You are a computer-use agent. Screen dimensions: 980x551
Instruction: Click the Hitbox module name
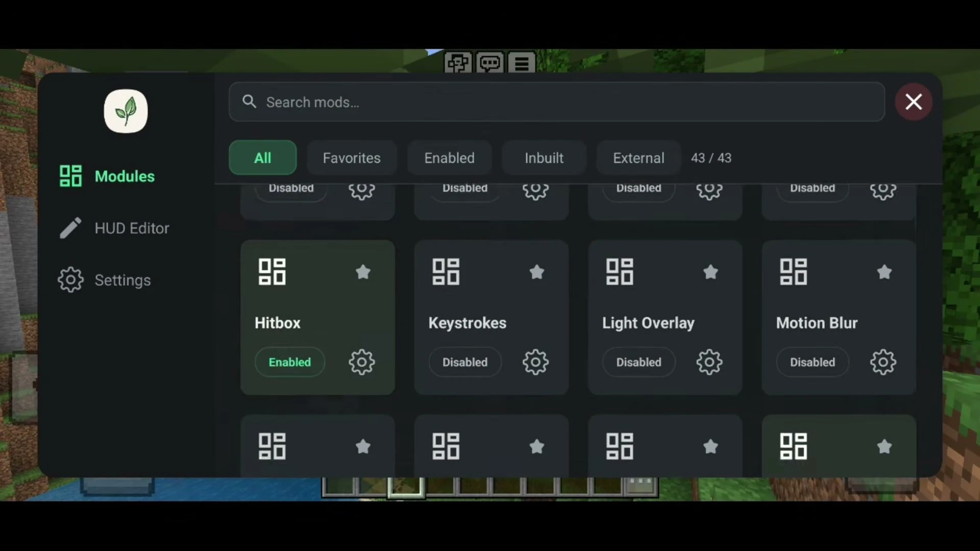278,323
